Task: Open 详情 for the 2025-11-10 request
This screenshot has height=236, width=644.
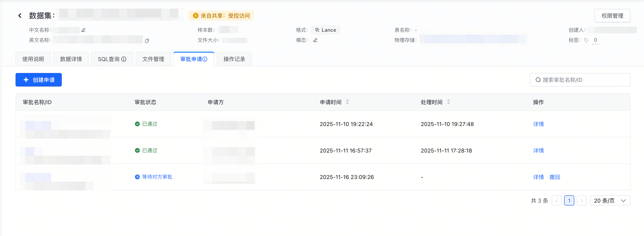Action: pyautogui.click(x=538, y=124)
